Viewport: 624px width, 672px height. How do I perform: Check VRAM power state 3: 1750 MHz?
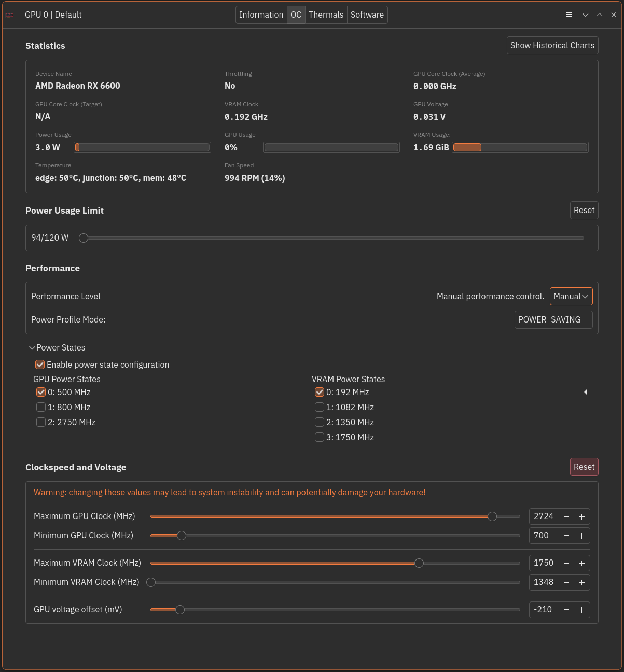pos(320,437)
